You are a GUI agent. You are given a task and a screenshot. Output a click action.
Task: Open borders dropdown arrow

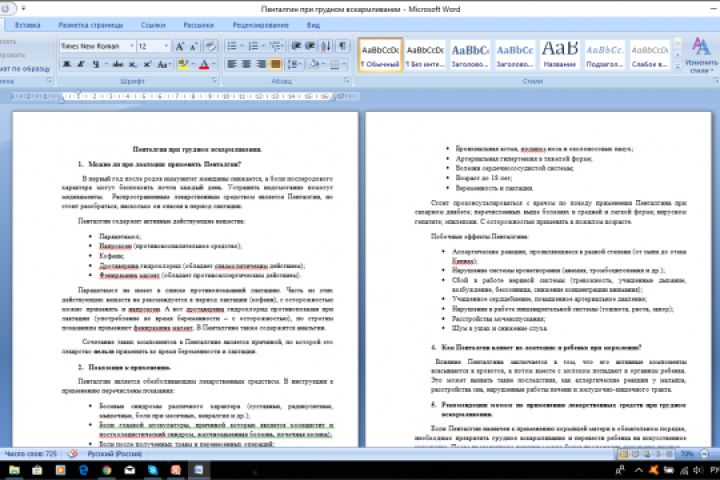[x=344, y=64]
